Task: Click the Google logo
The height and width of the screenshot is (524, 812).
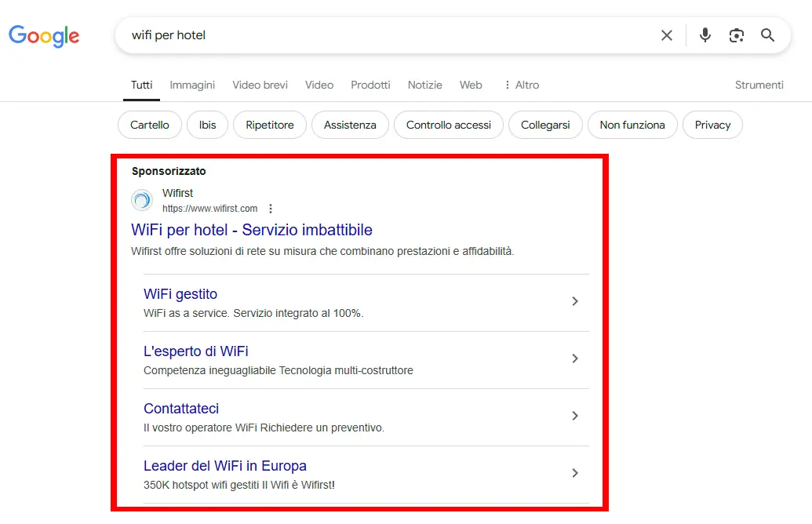Action: [x=44, y=36]
